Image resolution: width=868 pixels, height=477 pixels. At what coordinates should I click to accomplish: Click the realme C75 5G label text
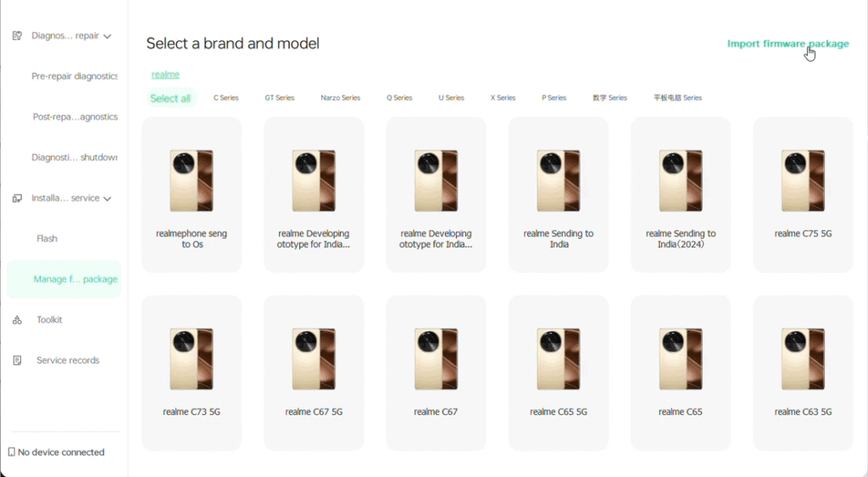click(x=804, y=234)
